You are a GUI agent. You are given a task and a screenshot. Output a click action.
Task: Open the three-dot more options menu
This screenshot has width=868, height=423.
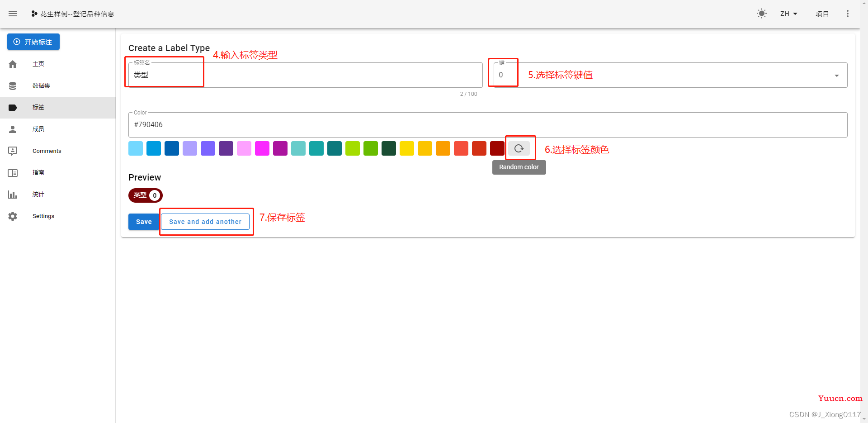(x=848, y=14)
